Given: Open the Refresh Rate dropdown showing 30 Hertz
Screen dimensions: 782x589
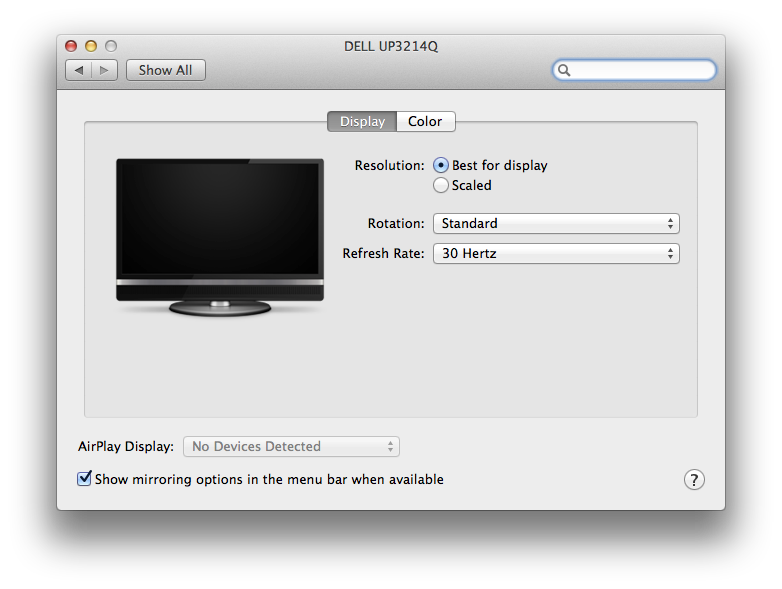Looking at the screenshot, I should coord(556,253).
